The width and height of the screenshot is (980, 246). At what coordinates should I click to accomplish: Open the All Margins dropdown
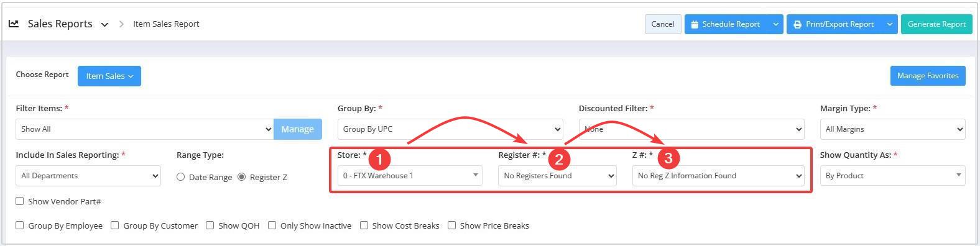click(892, 129)
